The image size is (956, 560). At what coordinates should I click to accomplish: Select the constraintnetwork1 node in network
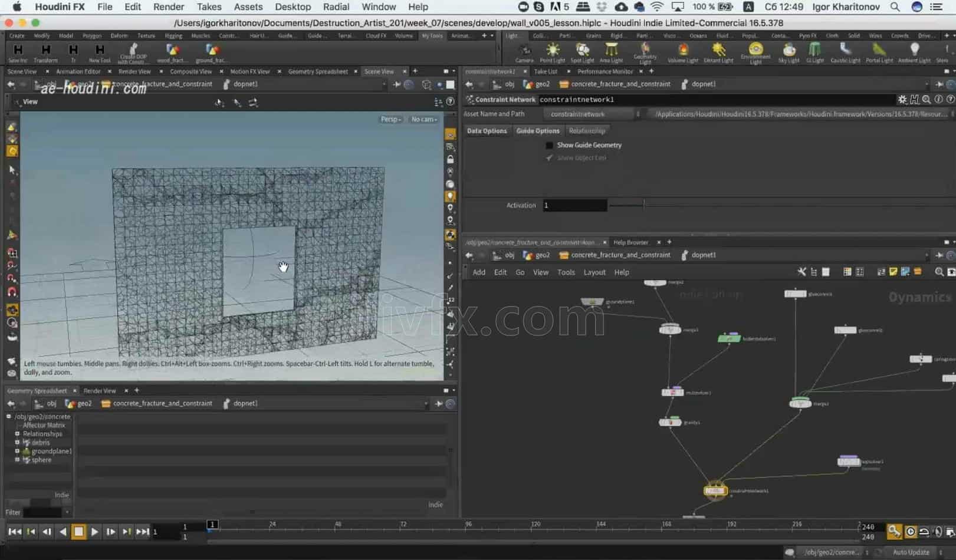click(715, 490)
